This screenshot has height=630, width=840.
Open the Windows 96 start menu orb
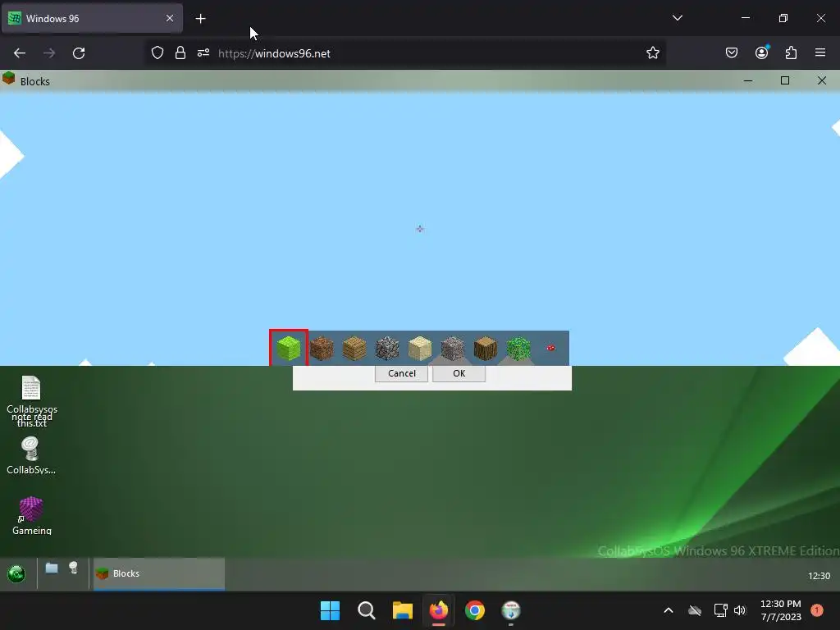point(16,573)
